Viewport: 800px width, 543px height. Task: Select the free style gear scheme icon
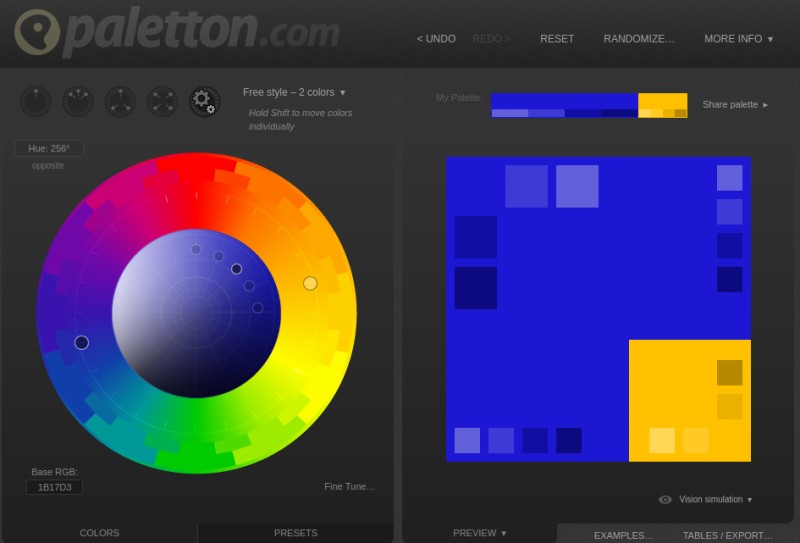(205, 101)
